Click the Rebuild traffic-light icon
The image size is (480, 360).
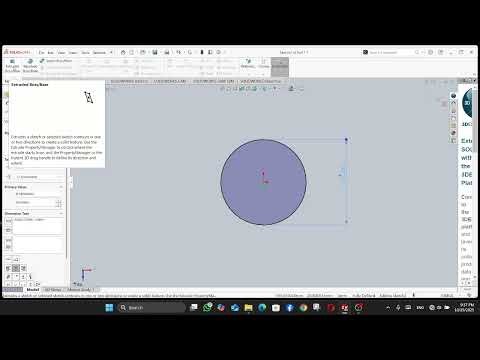[x=202, y=52]
